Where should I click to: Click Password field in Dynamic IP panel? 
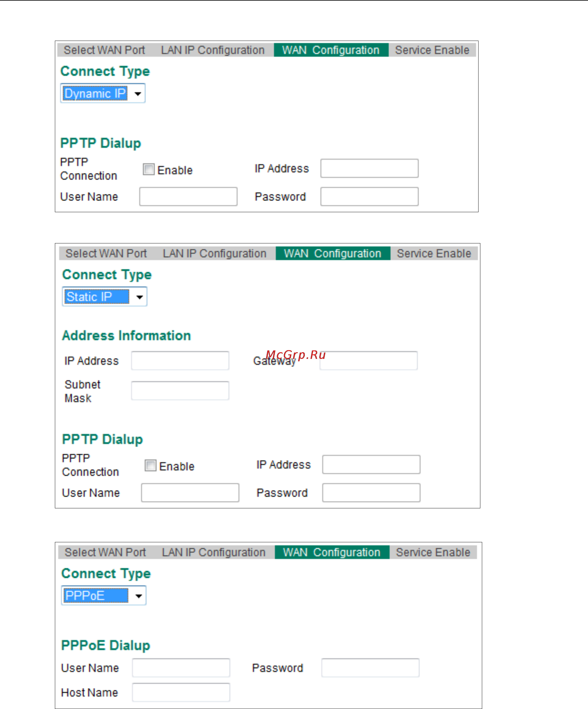[369, 196]
